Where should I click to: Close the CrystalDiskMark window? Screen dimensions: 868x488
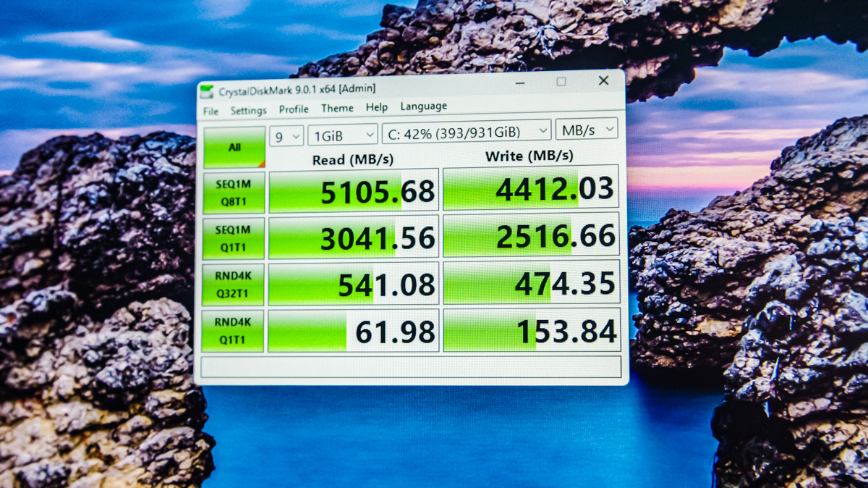pyautogui.click(x=603, y=81)
